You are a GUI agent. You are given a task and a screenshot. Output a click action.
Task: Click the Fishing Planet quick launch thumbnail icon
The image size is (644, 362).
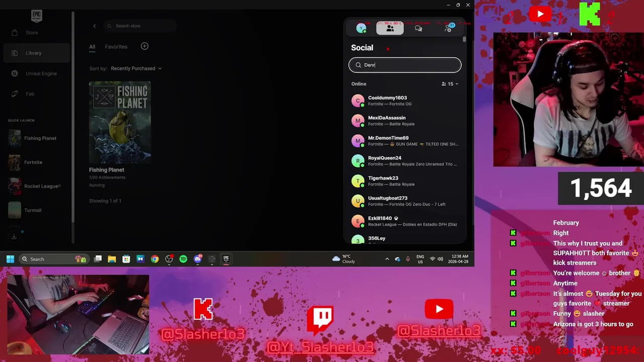tap(15, 138)
